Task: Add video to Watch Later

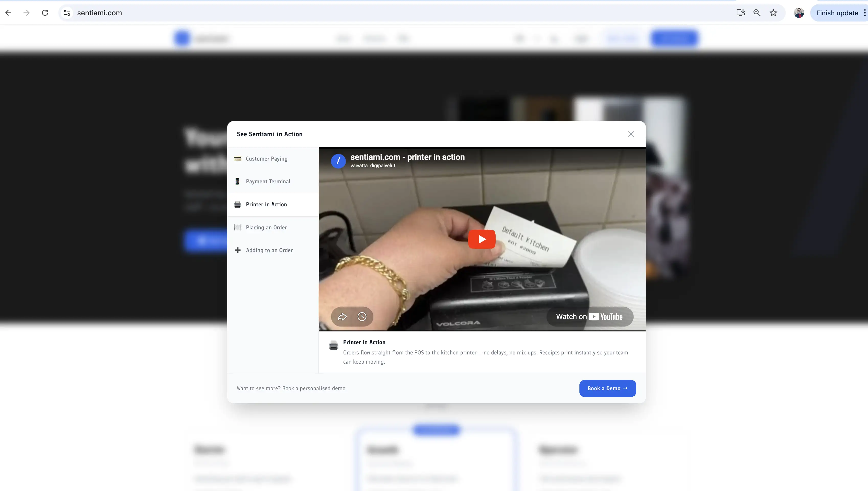Action: point(362,317)
